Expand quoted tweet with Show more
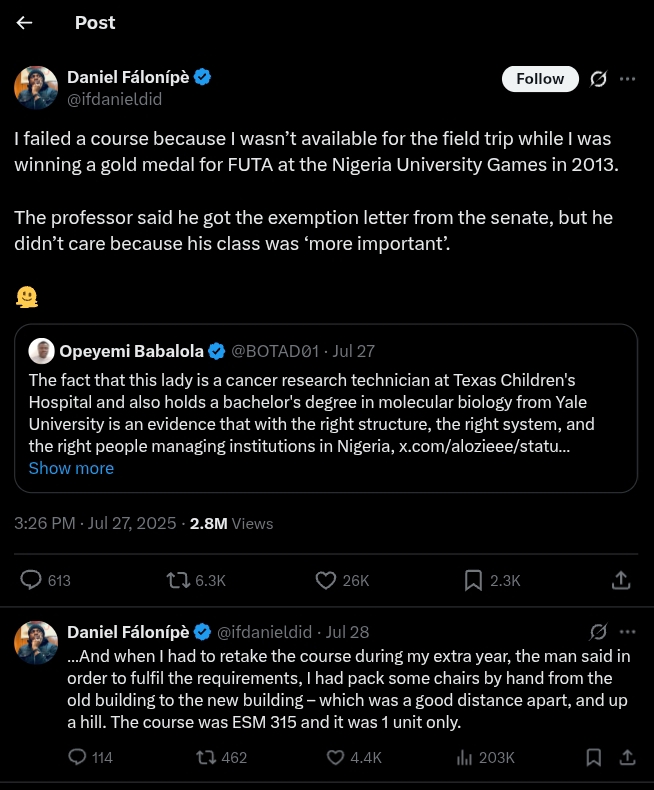 (x=71, y=468)
